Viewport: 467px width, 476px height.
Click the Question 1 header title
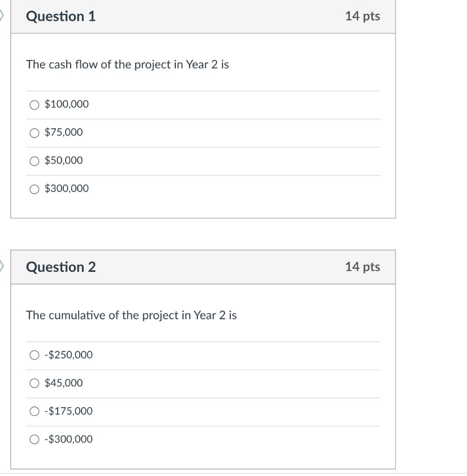click(x=61, y=16)
